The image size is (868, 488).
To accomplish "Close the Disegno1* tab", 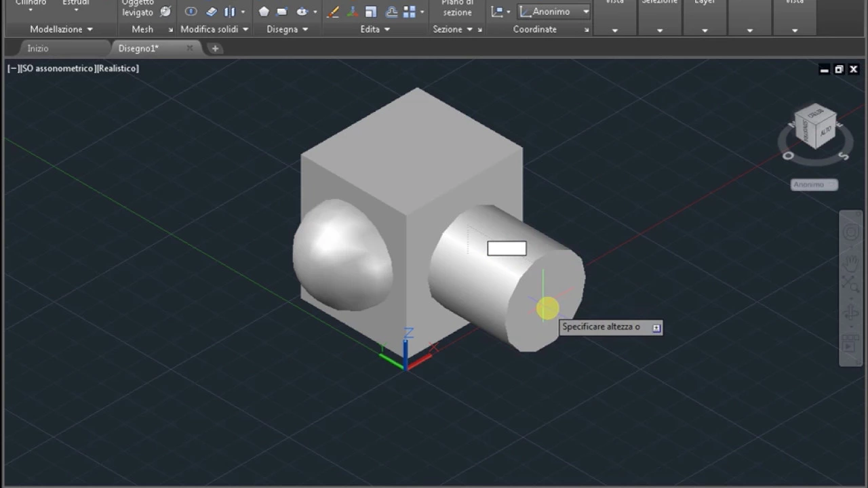I will pyautogui.click(x=190, y=48).
